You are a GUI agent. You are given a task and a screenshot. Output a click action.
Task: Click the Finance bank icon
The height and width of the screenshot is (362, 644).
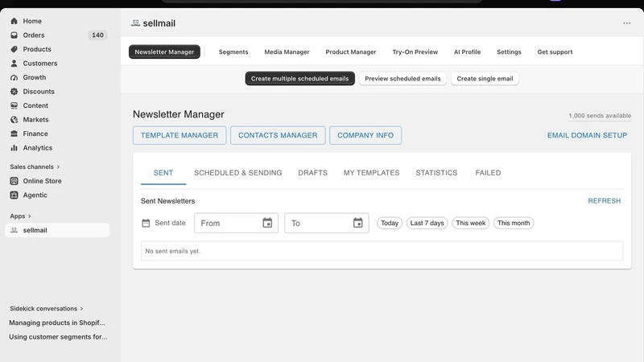[14, 134]
